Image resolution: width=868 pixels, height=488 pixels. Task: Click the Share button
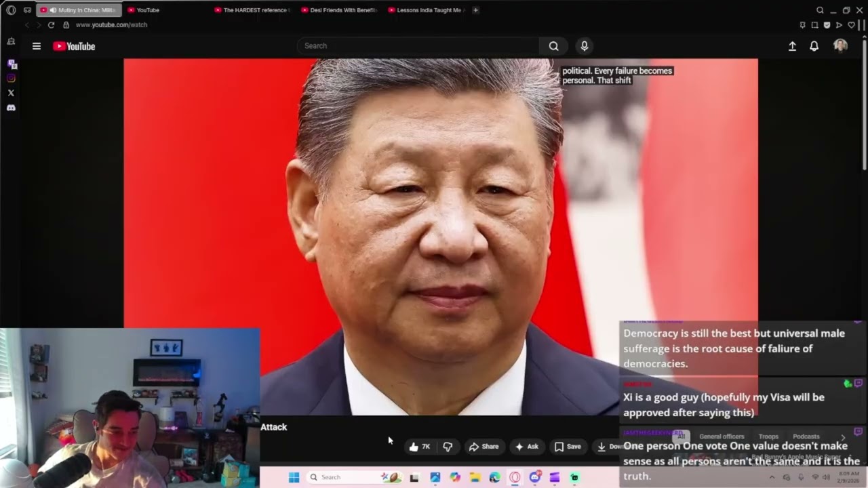point(484,447)
